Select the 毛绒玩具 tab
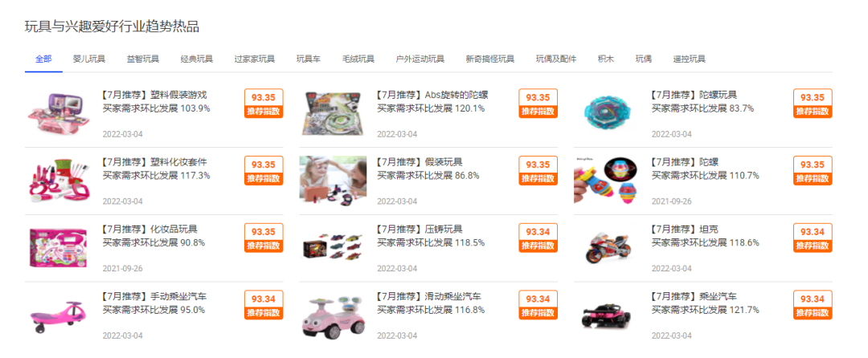The image size is (868, 358). click(x=358, y=59)
